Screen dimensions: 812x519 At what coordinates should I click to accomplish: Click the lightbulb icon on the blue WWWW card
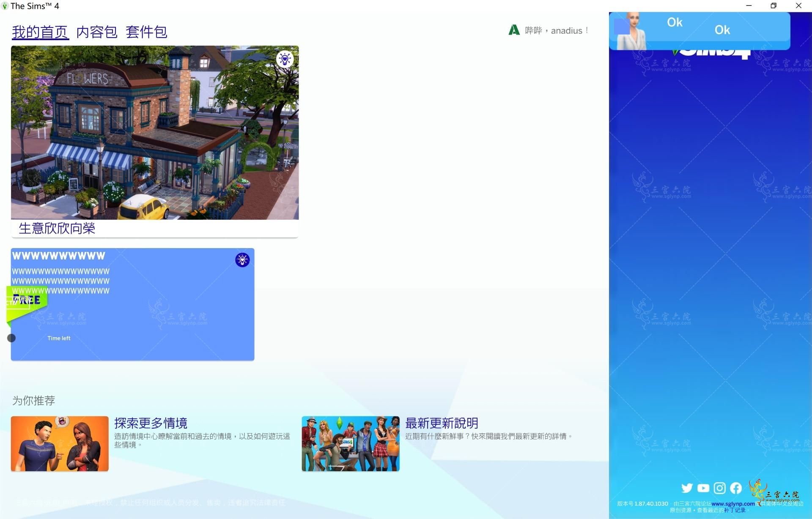[x=242, y=260]
